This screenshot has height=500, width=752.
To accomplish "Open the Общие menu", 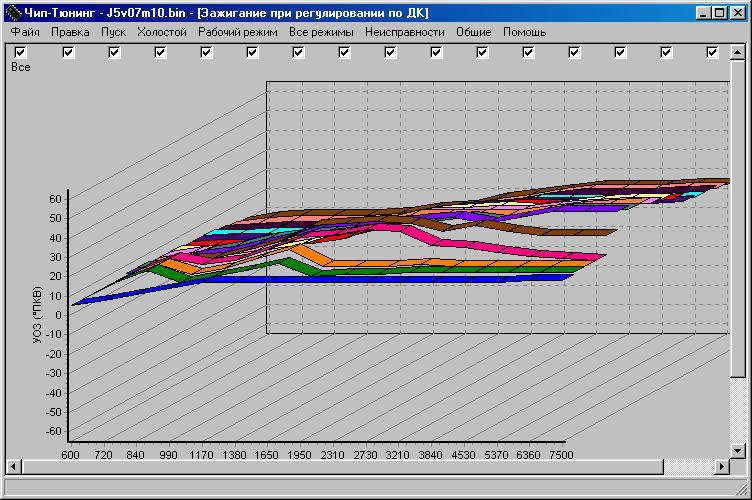I will [473, 32].
